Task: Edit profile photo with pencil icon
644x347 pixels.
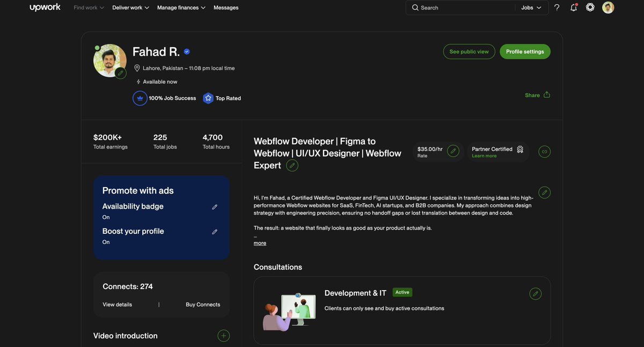Action: tap(121, 73)
